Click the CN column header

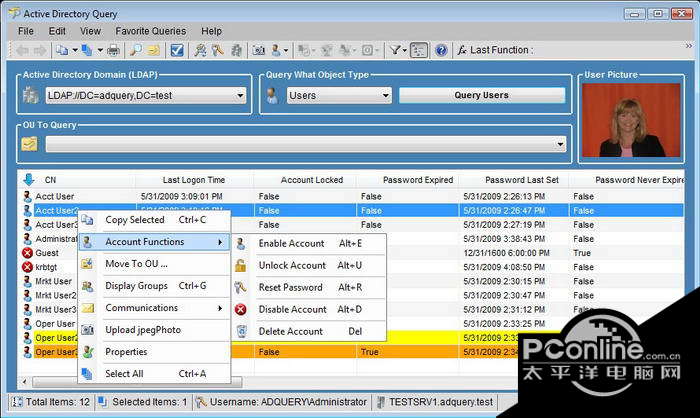(x=50, y=180)
